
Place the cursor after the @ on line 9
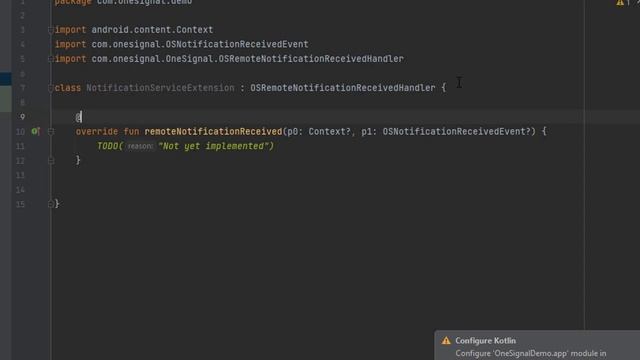click(x=81, y=118)
